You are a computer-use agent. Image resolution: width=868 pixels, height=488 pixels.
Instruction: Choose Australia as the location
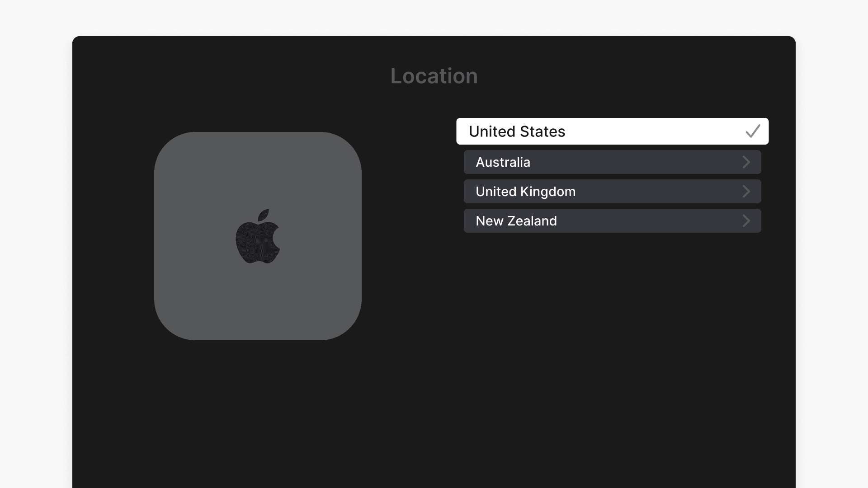coord(612,162)
